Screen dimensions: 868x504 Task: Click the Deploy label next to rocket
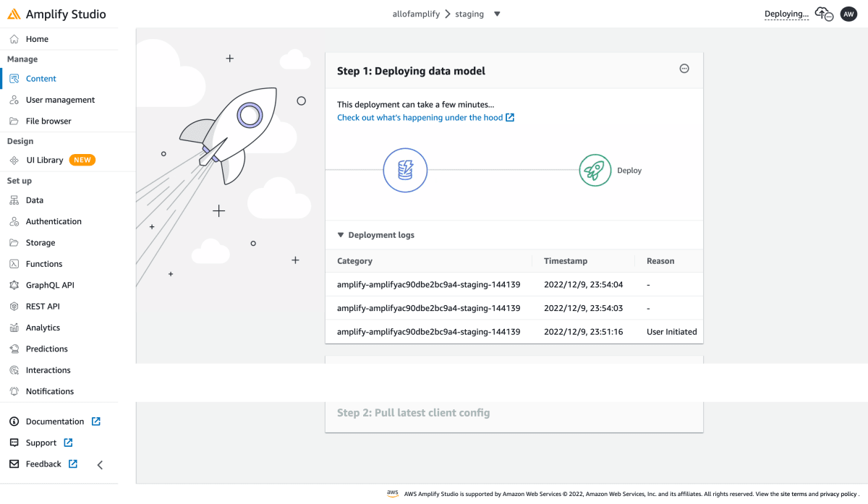pos(629,171)
